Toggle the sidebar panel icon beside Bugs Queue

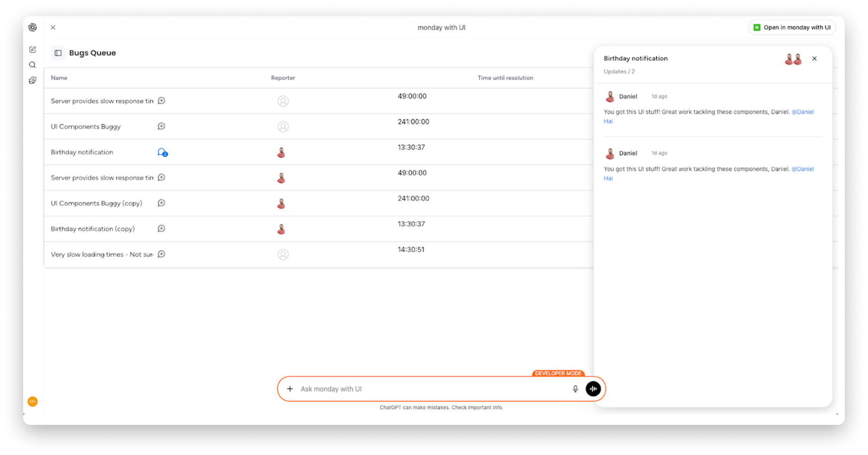[x=58, y=53]
